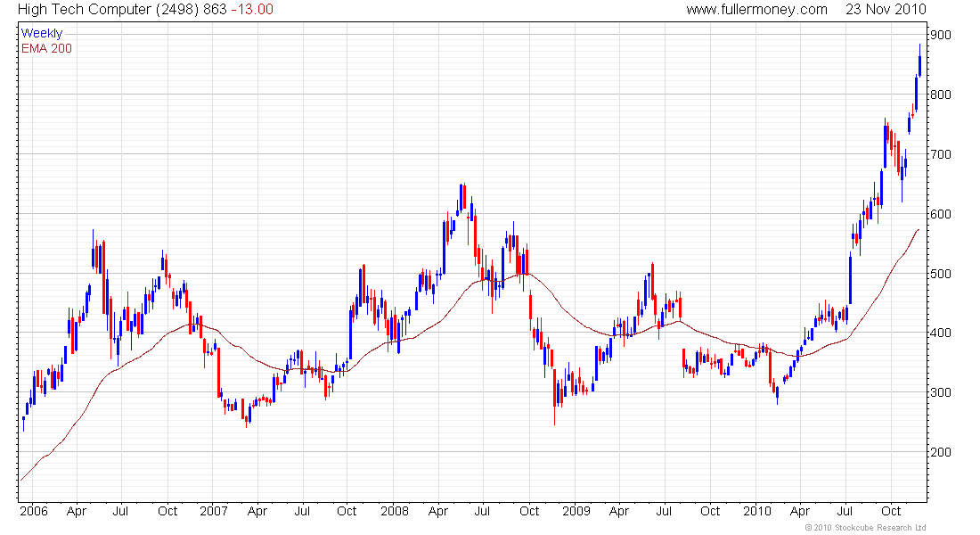Click the 400 price axis label
The image size is (980, 535).
pyautogui.click(x=941, y=333)
